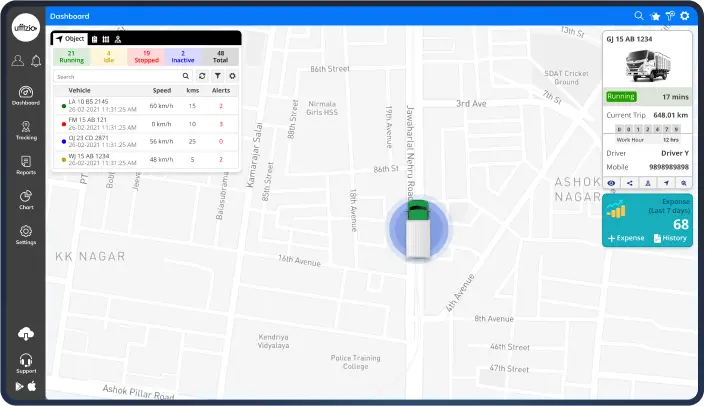Screen dimensions: 705x406
Task: Open vehicle list settings gear
Action: tap(232, 76)
